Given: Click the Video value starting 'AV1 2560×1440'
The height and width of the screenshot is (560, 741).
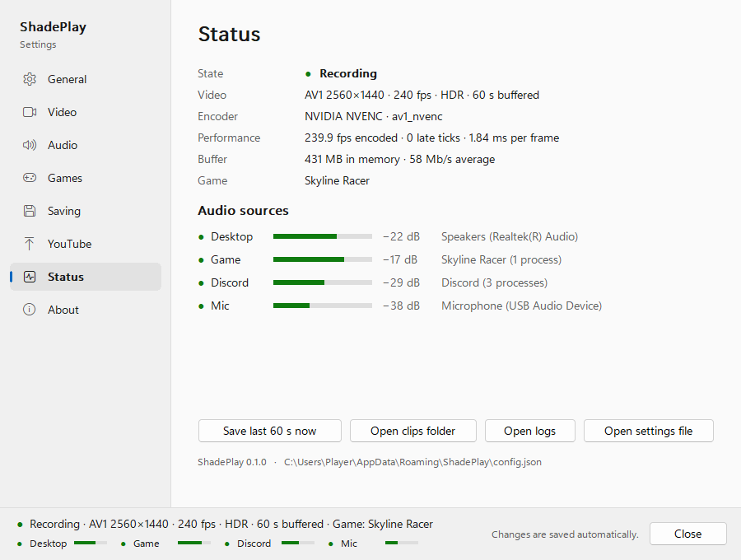Looking at the screenshot, I should (x=422, y=95).
